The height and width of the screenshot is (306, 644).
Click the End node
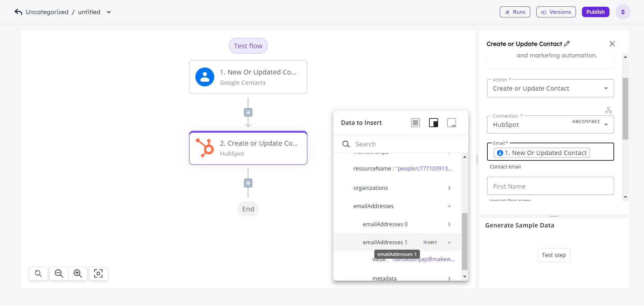(248, 209)
